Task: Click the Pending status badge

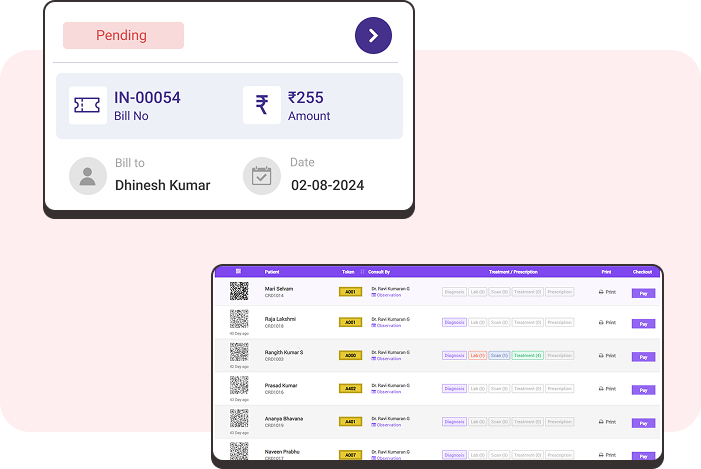Action: 123,36
